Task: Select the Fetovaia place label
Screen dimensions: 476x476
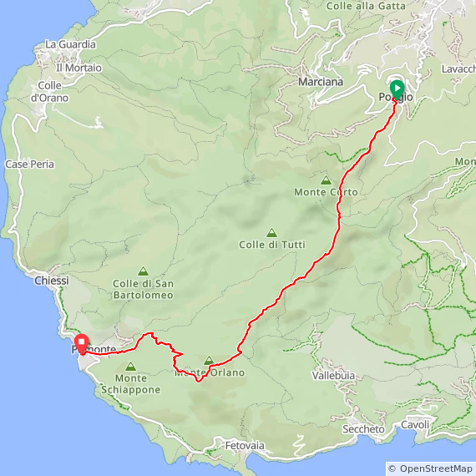Action: coord(245,446)
